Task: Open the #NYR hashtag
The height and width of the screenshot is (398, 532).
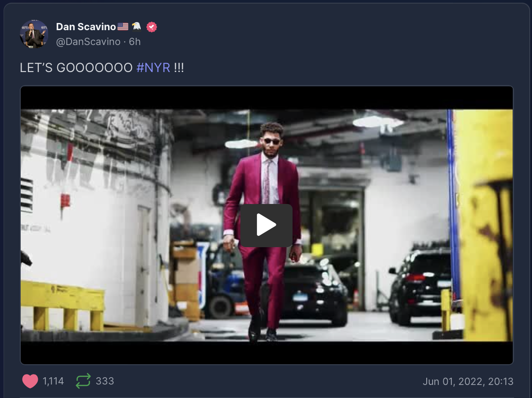Action: pyautogui.click(x=153, y=68)
